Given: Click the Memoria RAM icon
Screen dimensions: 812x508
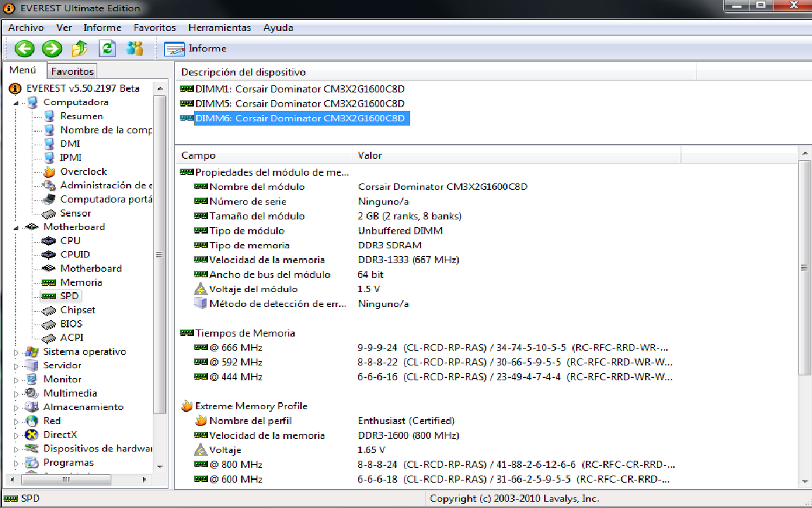Looking at the screenshot, I should pos(49,282).
